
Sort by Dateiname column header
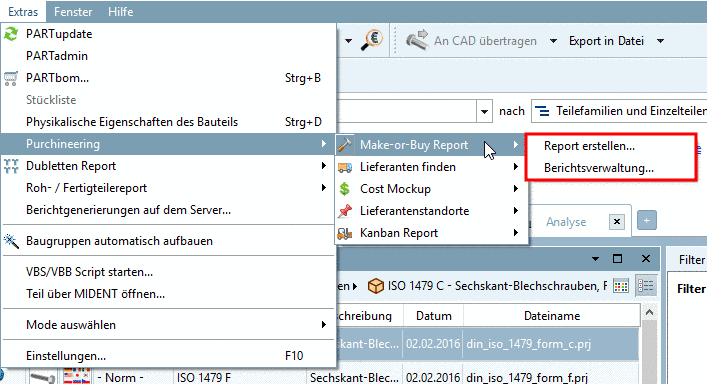click(x=552, y=316)
